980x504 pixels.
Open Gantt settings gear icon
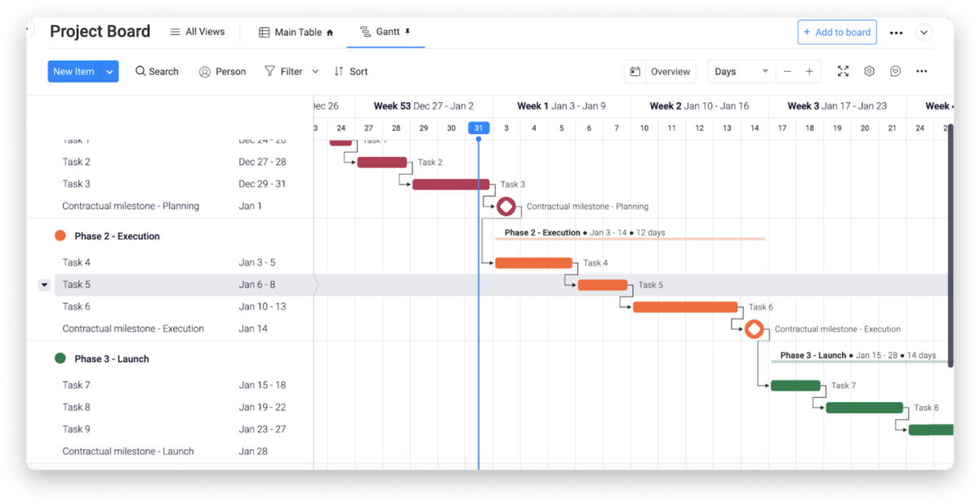click(869, 72)
